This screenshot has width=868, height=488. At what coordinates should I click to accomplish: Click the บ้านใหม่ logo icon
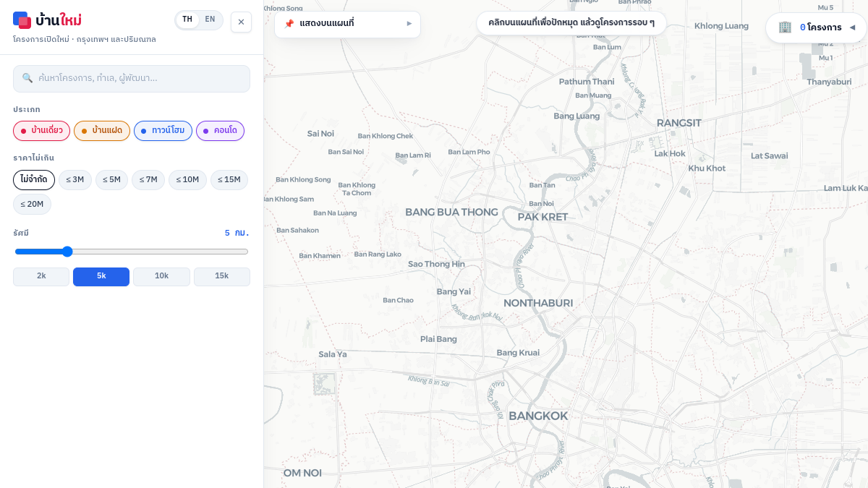pyautogui.click(x=22, y=20)
